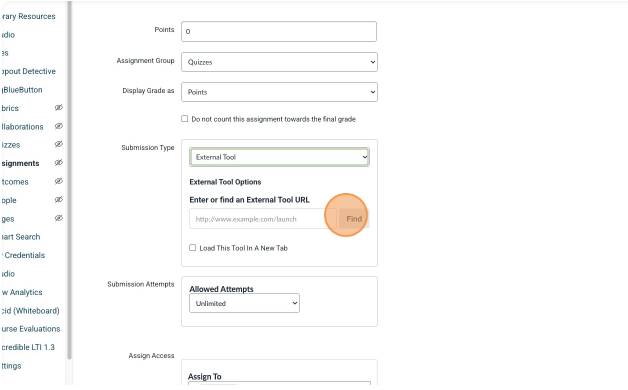628x390 pixels.
Task: Click the Find button for External Tool
Action: point(354,219)
